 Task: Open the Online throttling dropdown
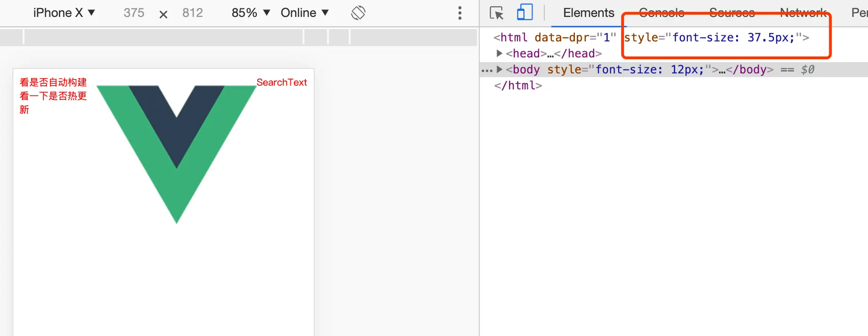(x=304, y=13)
